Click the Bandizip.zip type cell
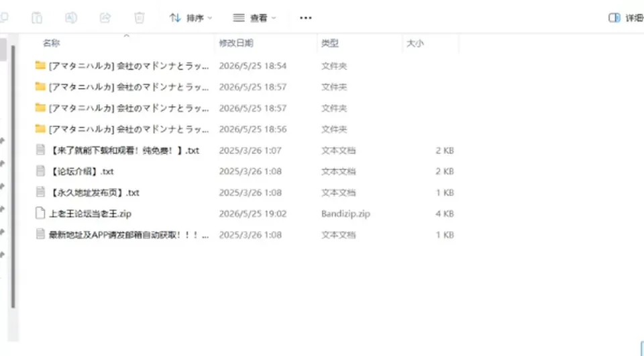 (x=345, y=214)
